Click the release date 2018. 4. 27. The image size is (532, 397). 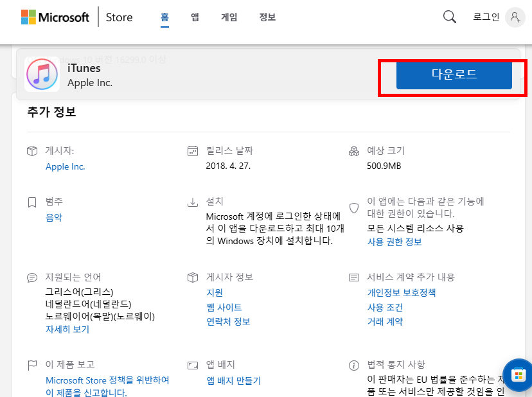(x=228, y=166)
